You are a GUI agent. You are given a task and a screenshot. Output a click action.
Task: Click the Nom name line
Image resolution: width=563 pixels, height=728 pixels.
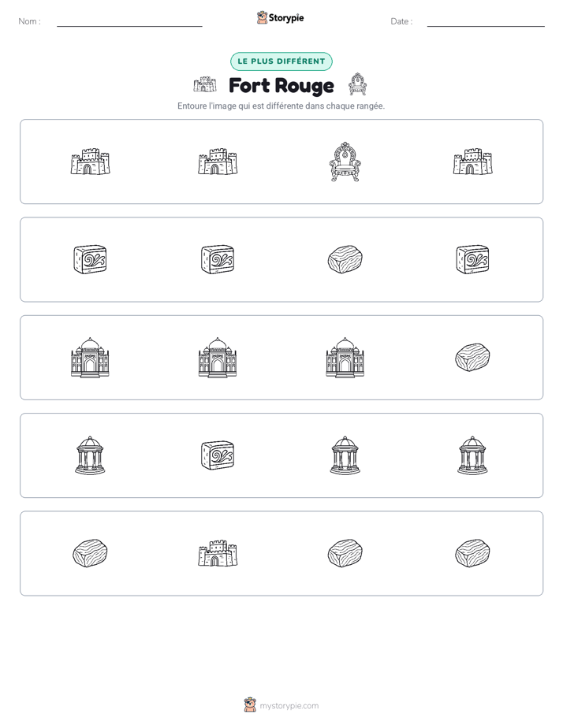click(x=129, y=21)
